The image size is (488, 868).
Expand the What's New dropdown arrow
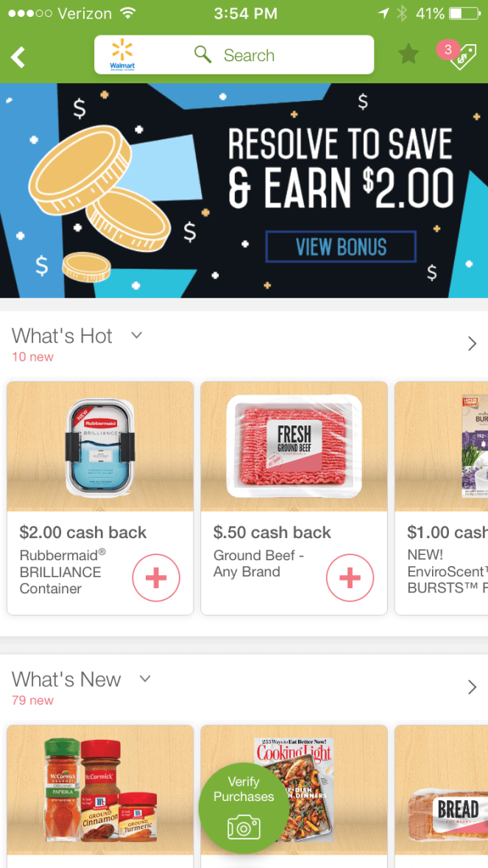145,679
